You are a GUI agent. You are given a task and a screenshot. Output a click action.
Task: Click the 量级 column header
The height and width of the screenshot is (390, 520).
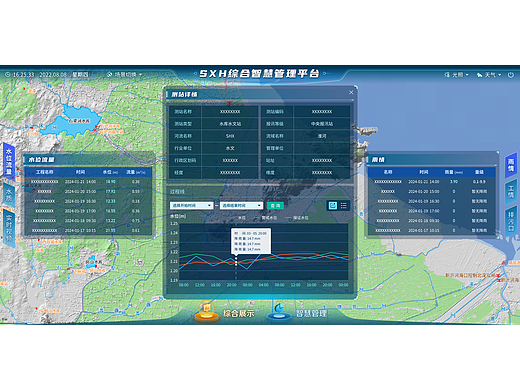[479, 172]
